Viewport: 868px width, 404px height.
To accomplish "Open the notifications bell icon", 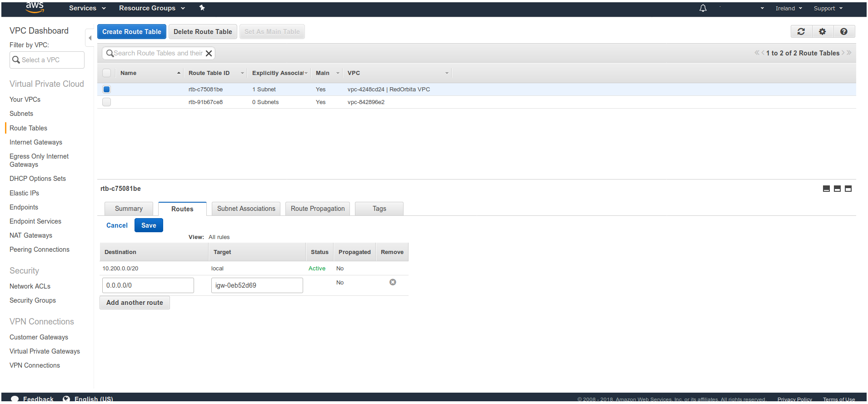I will coord(703,8).
